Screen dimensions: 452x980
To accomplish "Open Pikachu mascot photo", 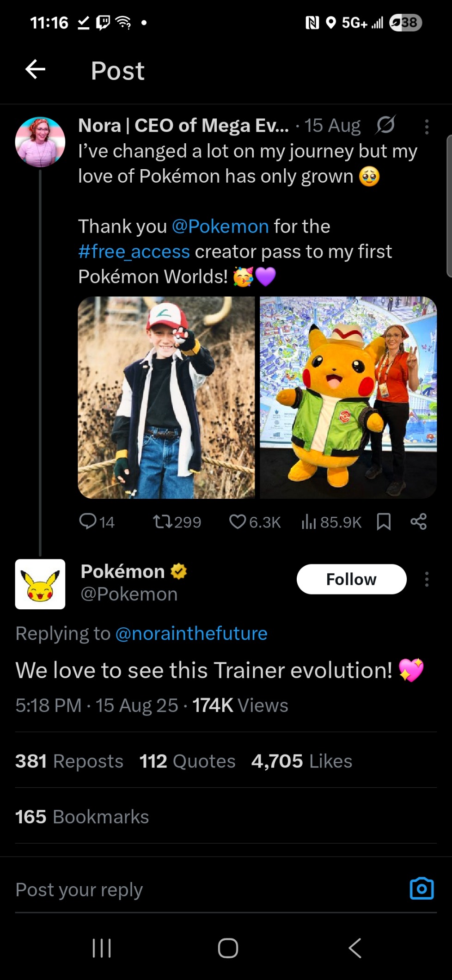I will [348, 398].
